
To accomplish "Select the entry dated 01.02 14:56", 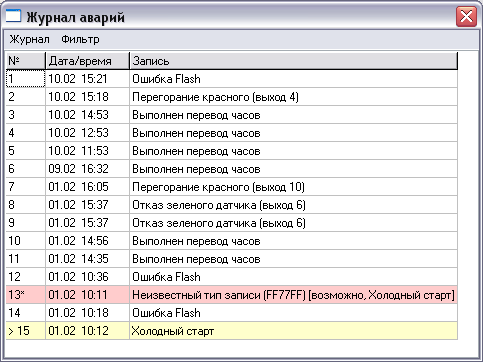I will pyautogui.click(x=232, y=241).
